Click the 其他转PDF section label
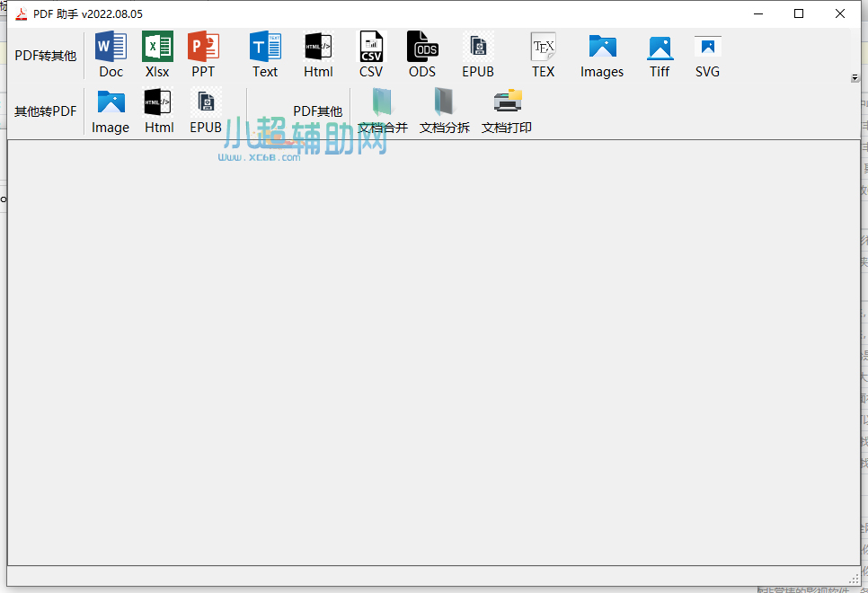The image size is (868, 593). (x=46, y=111)
